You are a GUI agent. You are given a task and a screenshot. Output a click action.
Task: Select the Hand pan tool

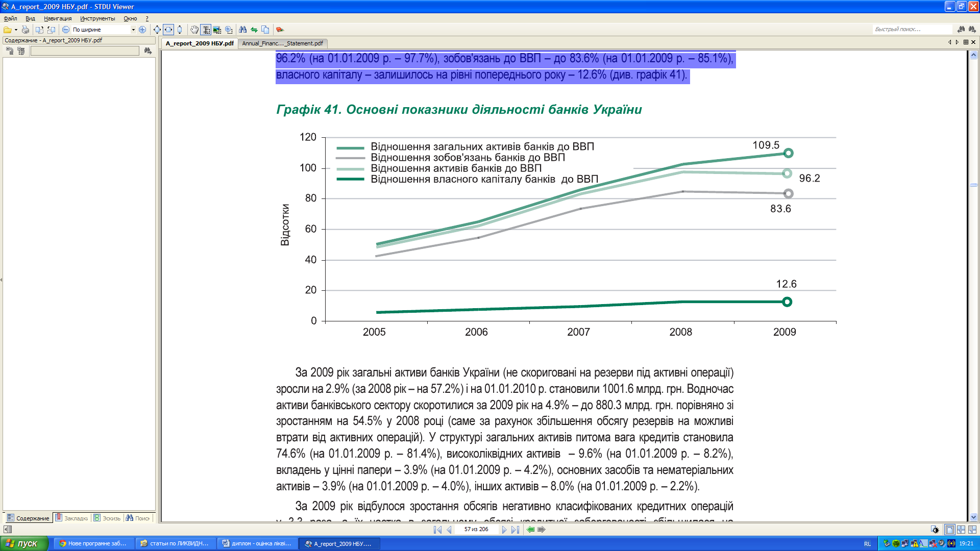coord(194,30)
